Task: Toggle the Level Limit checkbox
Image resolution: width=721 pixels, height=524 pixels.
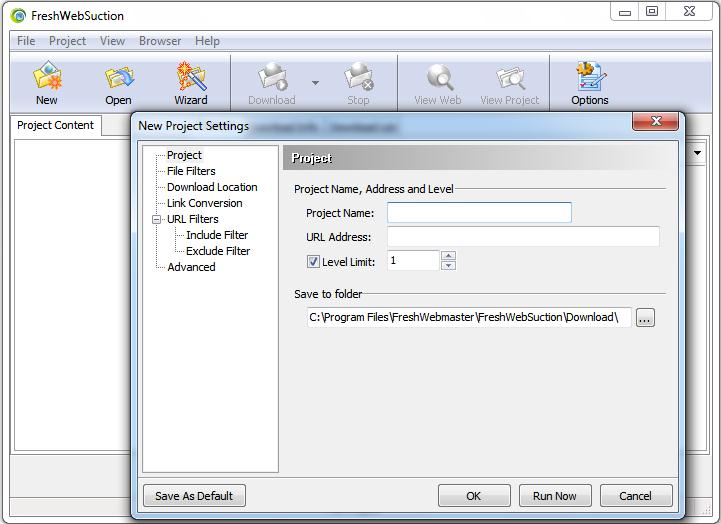Action: tap(313, 262)
